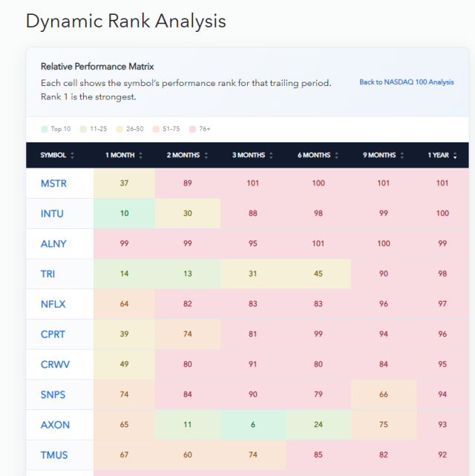Sort table by the Symbol column arrows
The height and width of the screenshot is (476, 475).
[x=72, y=156]
